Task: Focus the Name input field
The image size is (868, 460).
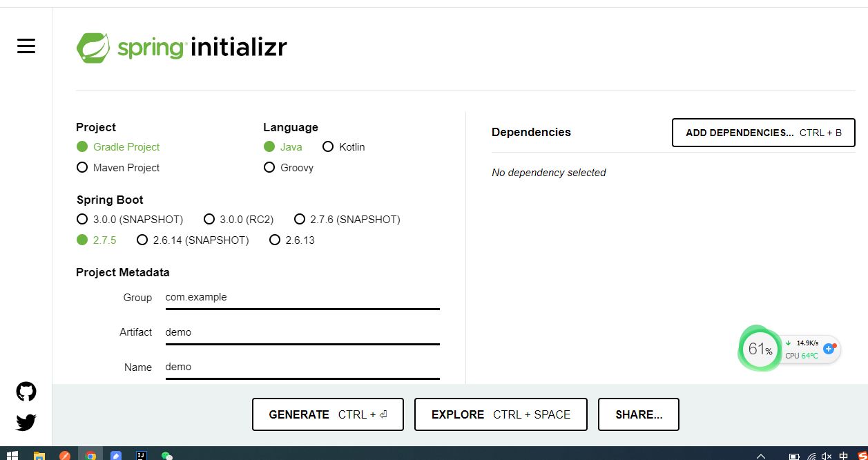Action: click(302, 367)
